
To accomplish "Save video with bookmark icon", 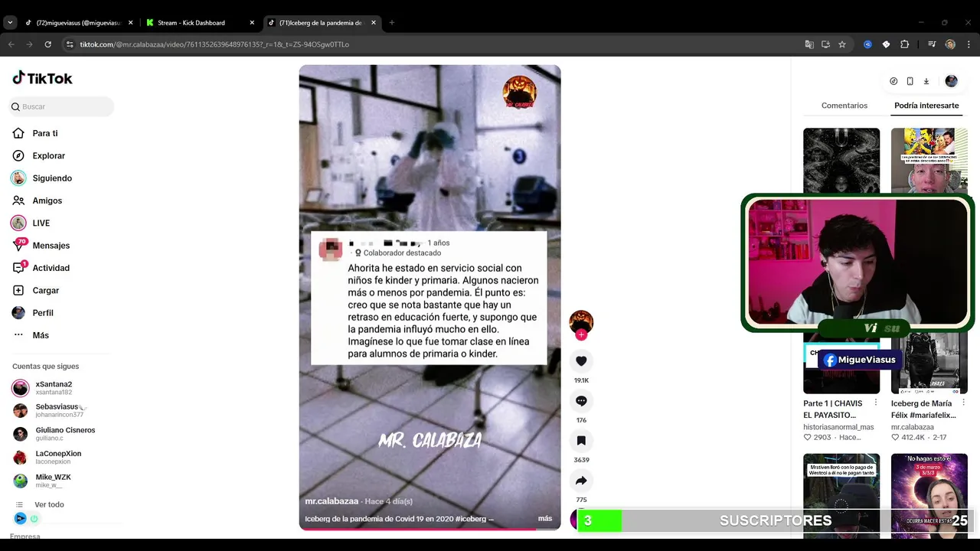I will point(581,441).
